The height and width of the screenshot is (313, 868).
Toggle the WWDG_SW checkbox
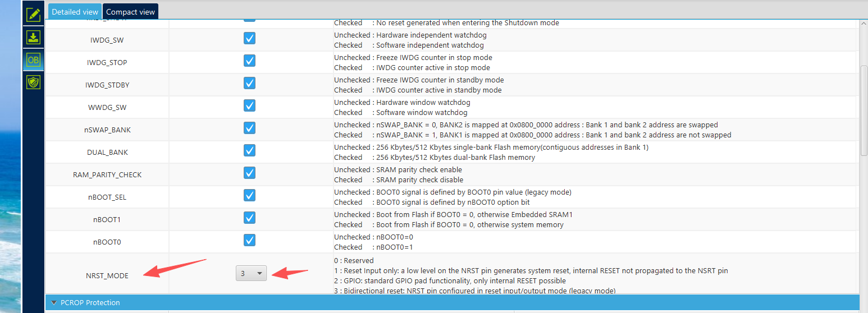pos(250,105)
